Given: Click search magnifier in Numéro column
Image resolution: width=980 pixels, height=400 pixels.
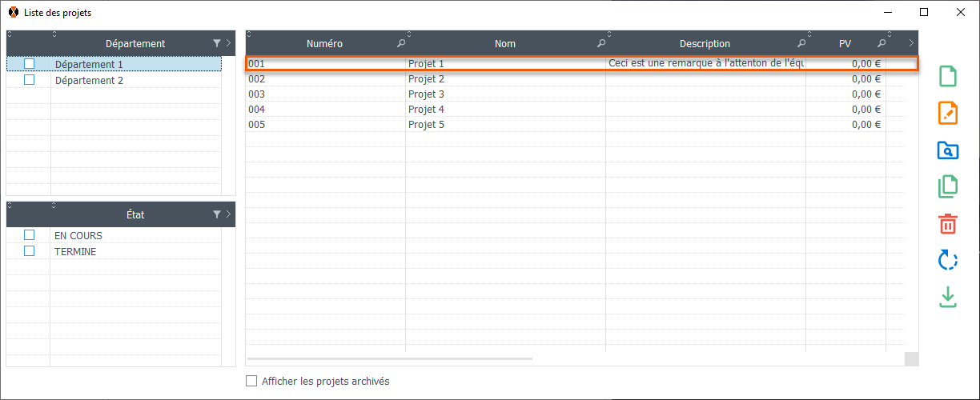Looking at the screenshot, I should 401,44.
